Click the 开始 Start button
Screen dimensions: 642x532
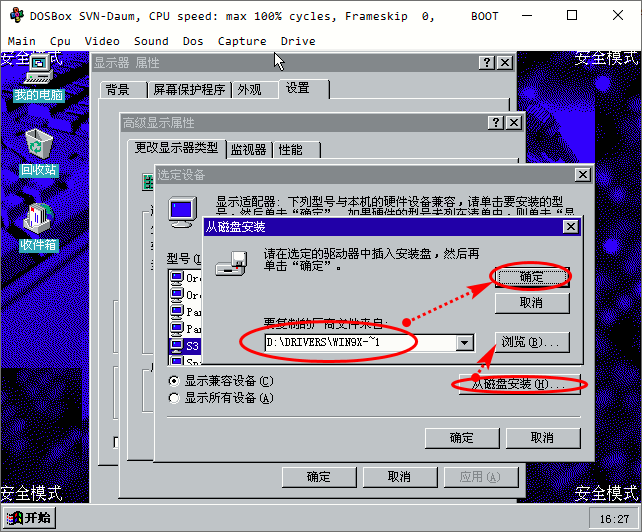click(29, 518)
